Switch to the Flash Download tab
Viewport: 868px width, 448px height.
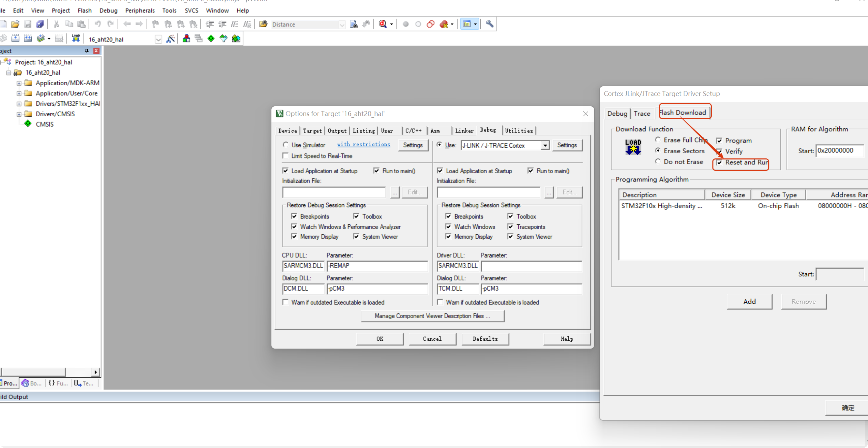[x=683, y=113]
